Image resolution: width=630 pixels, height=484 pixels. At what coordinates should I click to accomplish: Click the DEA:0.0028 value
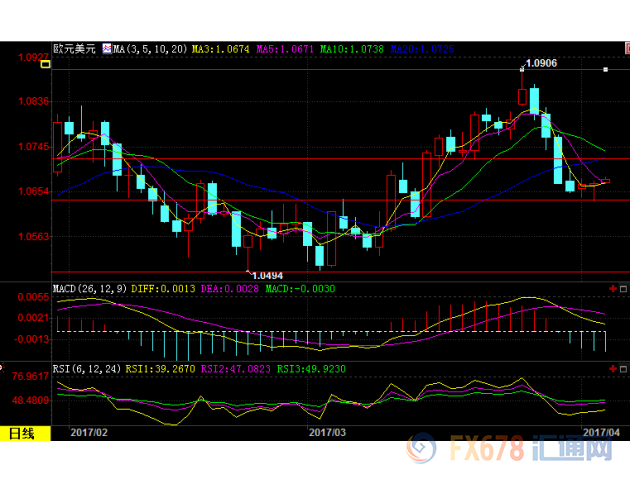click(230, 289)
